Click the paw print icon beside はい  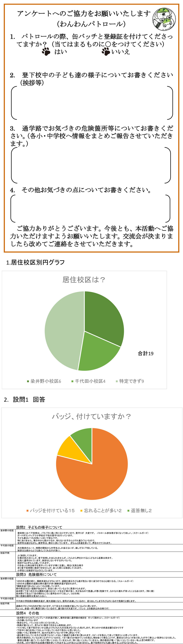pyautogui.click(x=46, y=52)
